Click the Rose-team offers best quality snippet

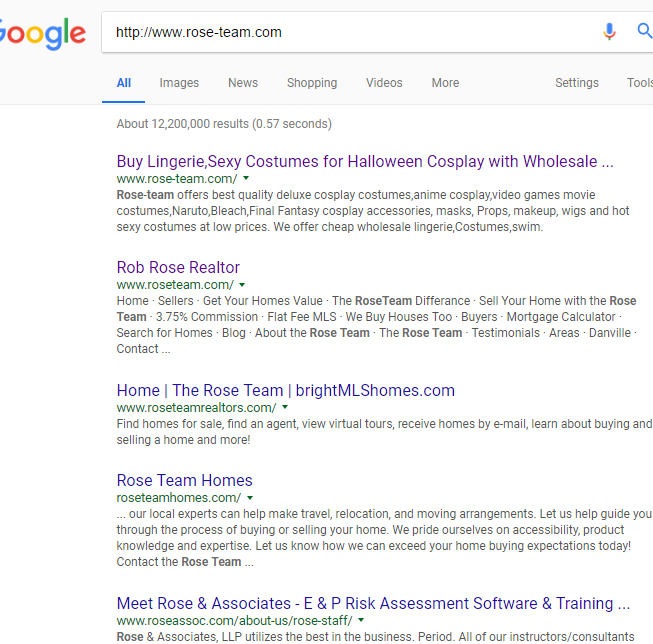pos(373,211)
